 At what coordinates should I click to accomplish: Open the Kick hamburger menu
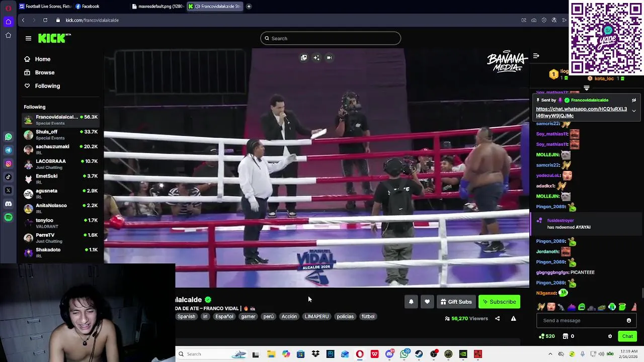coord(28,38)
